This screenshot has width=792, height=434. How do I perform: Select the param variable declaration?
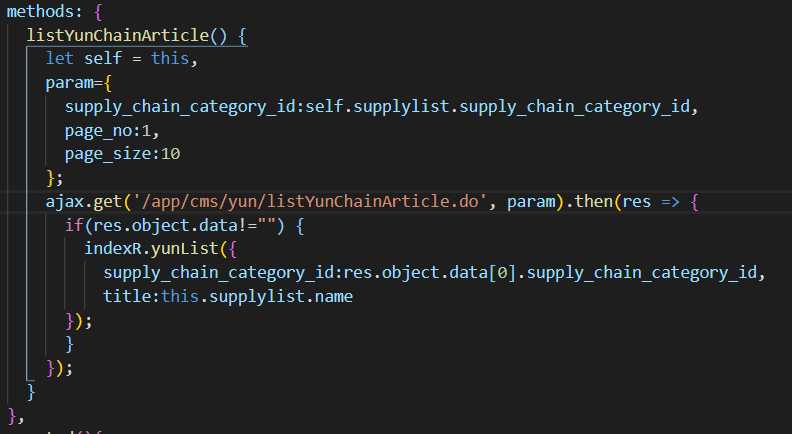pos(69,83)
